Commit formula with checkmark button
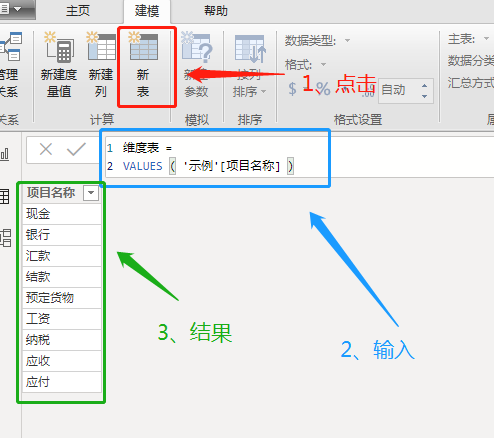The width and height of the screenshot is (494, 438). (76, 149)
